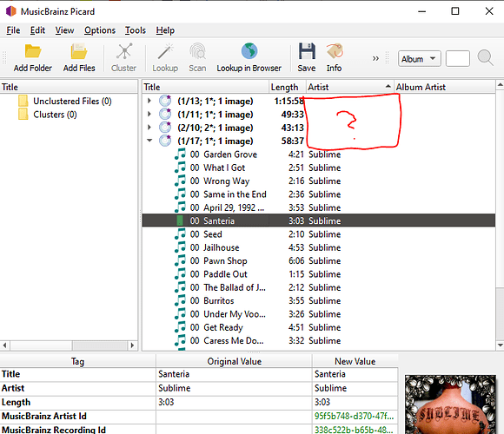Select the Wrong Way track row
504x434 pixels.
319,181
